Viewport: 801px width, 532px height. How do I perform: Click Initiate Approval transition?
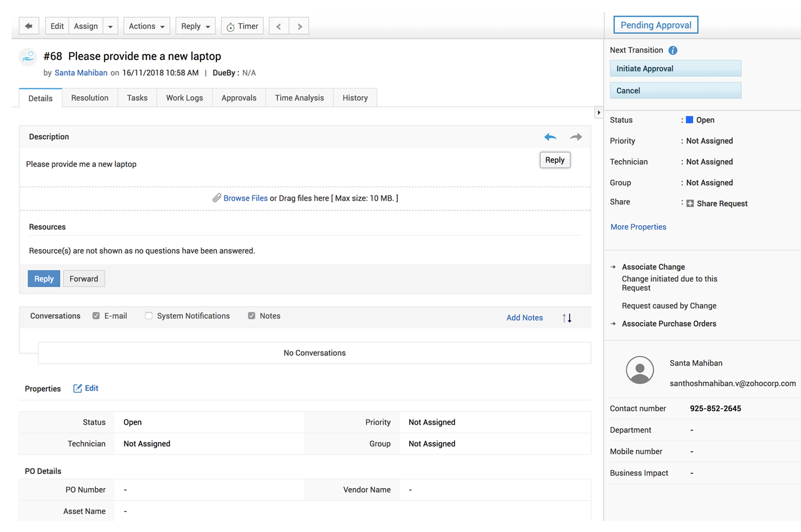[675, 69]
